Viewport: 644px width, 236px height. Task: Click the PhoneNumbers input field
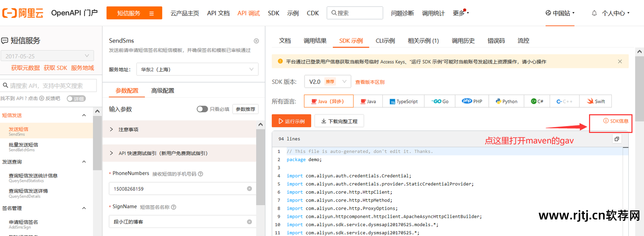pos(182,189)
